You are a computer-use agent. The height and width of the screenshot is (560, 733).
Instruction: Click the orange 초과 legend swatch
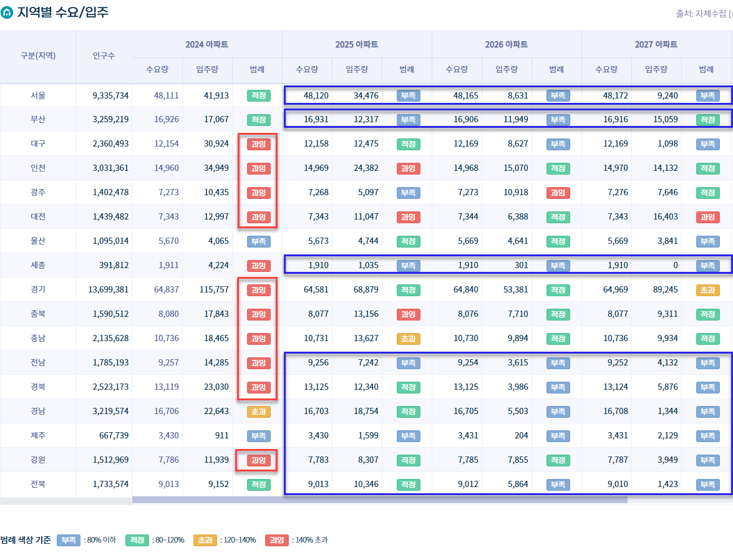[x=205, y=540]
